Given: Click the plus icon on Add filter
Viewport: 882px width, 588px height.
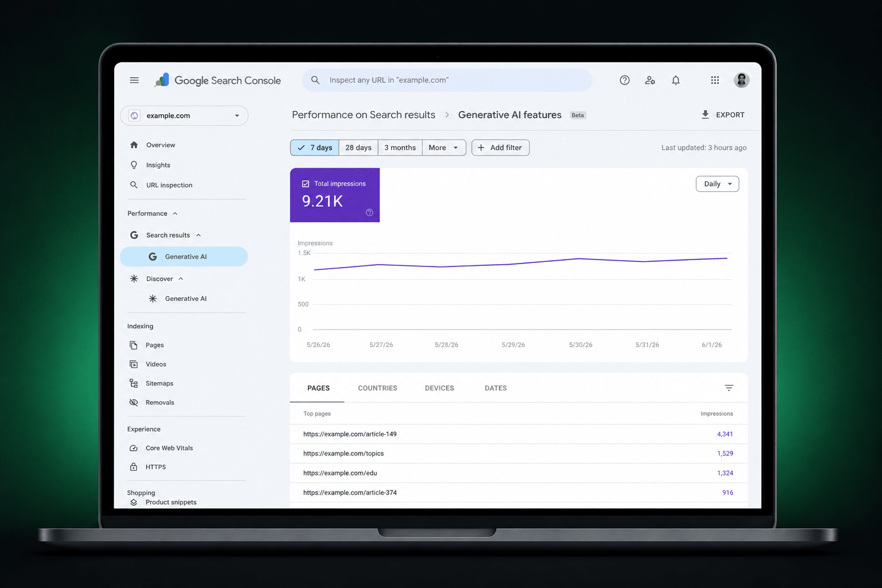Looking at the screenshot, I should coord(481,148).
